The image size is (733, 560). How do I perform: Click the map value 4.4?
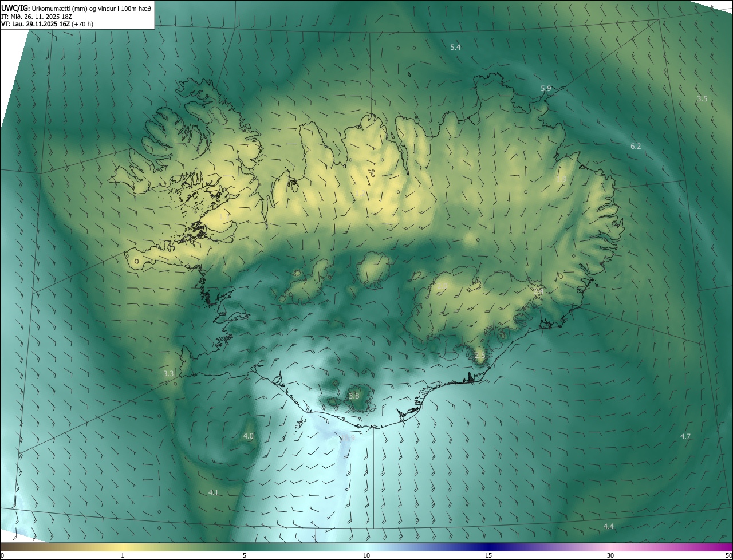[x=609, y=526]
